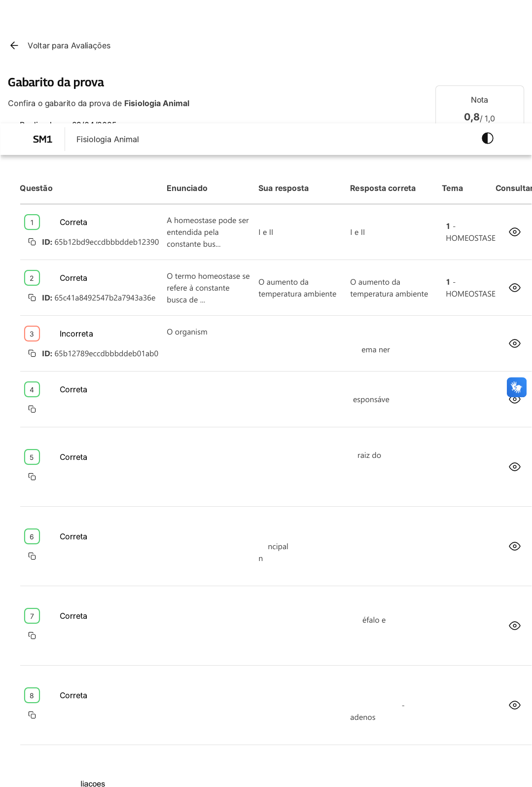
Task: Click the Nota score card
Action: [x=479, y=107]
